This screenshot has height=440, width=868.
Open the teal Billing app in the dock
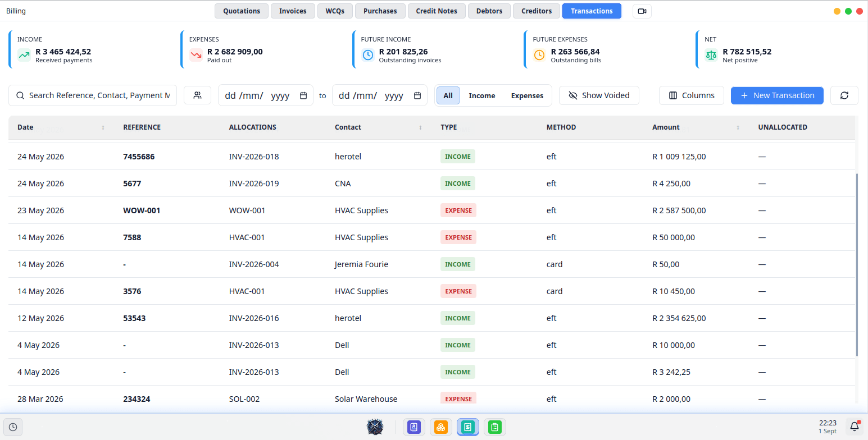click(x=467, y=427)
